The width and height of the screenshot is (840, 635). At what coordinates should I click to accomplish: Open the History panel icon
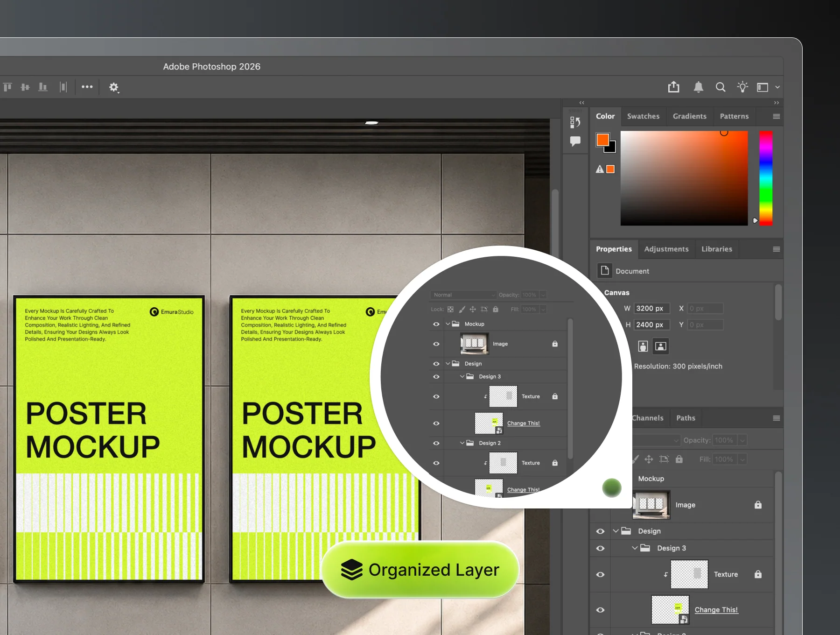pos(575,122)
